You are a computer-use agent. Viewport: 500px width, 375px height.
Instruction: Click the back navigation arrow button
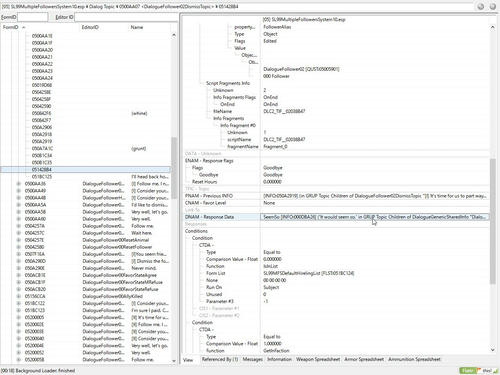481,6
